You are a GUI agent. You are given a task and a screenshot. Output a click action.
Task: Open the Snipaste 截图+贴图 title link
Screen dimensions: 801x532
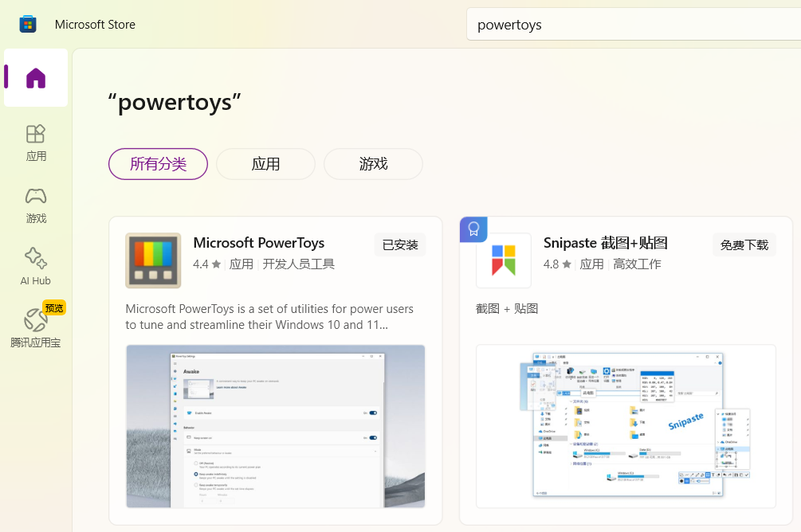tap(606, 243)
